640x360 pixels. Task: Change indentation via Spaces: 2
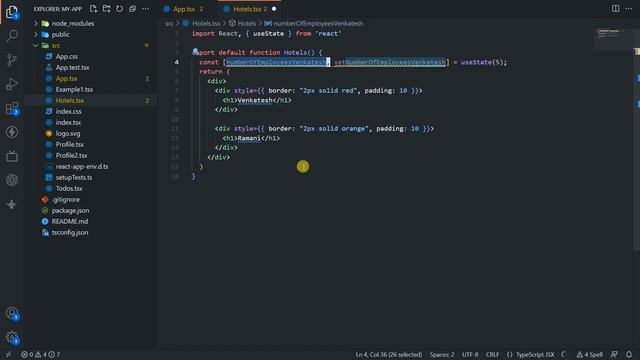coord(442,354)
